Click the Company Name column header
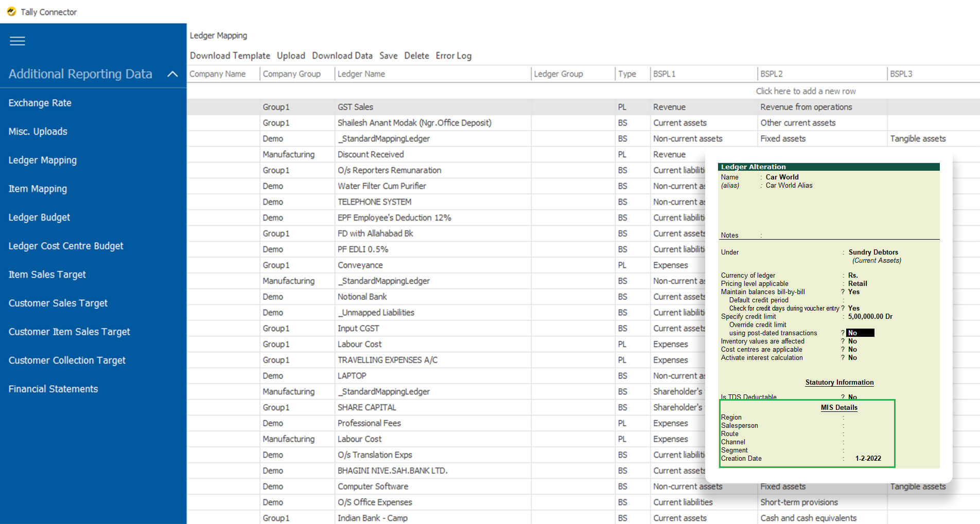 pyautogui.click(x=216, y=74)
